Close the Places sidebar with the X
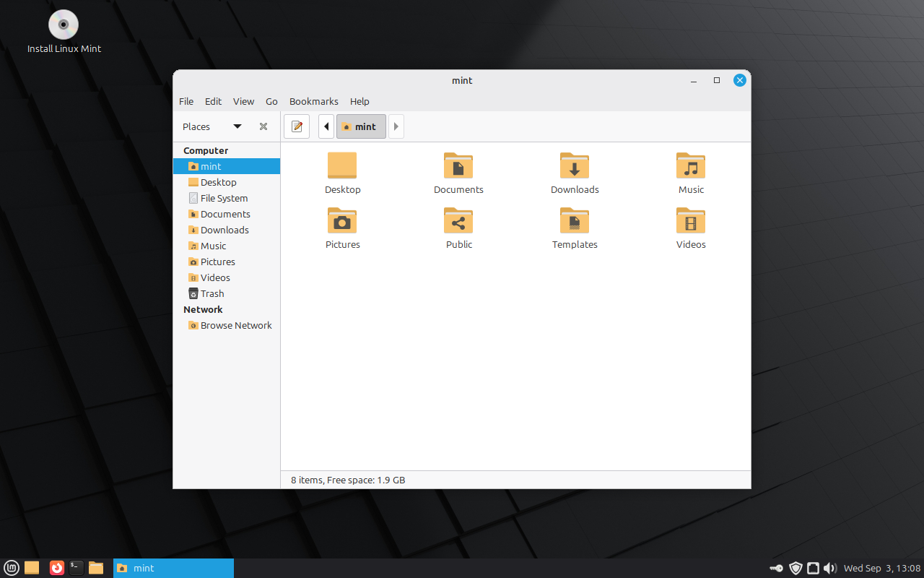Viewport: 924px width, 578px height. click(263, 126)
